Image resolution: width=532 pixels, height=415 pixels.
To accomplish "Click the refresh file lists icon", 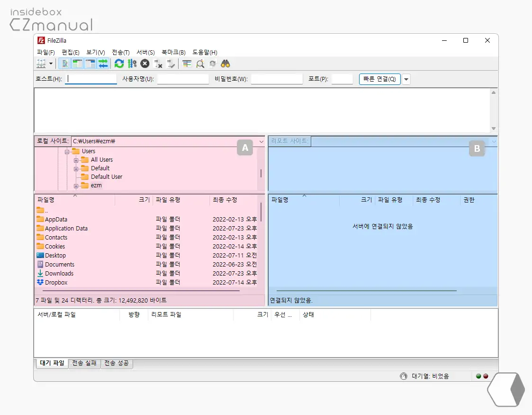I will (119, 64).
